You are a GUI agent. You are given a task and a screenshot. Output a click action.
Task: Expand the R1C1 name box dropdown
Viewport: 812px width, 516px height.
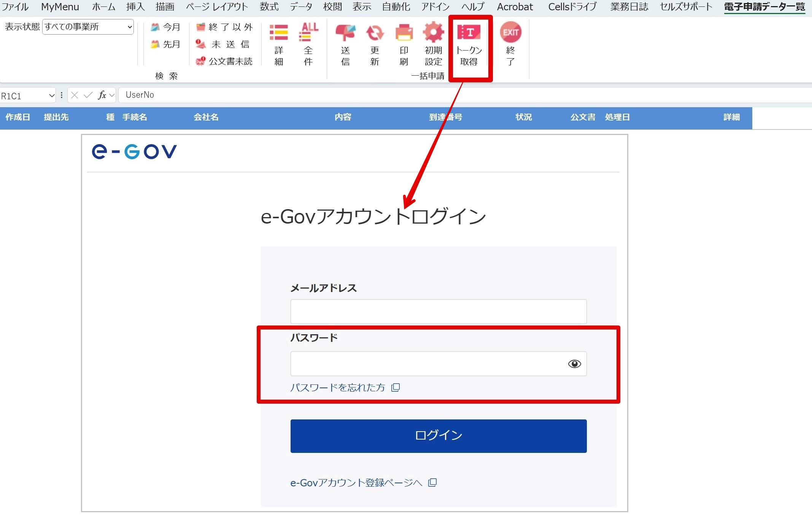52,96
